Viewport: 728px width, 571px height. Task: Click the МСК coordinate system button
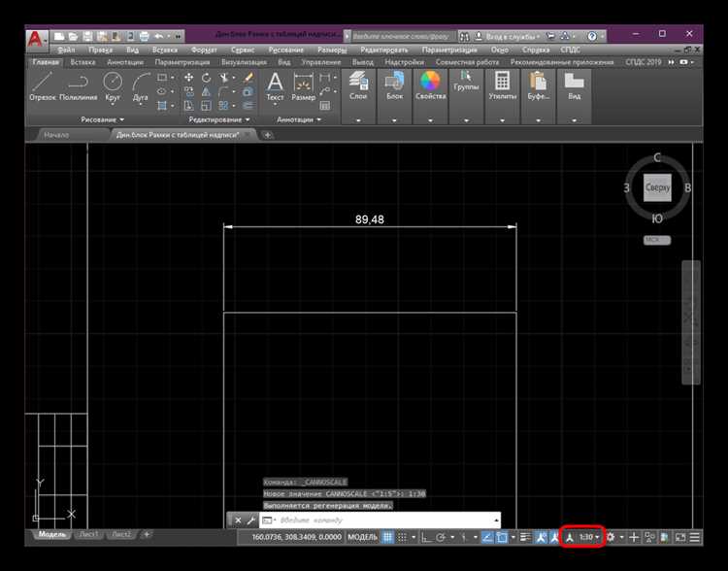656,240
